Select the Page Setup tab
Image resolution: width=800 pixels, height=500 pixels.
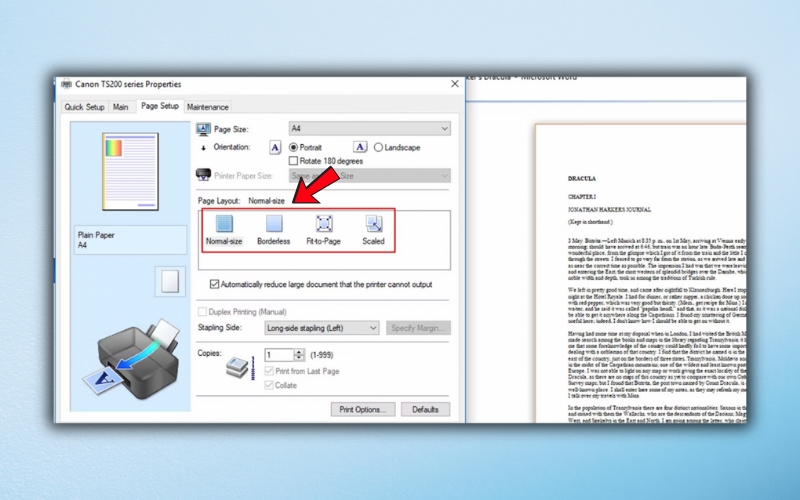tap(160, 106)
